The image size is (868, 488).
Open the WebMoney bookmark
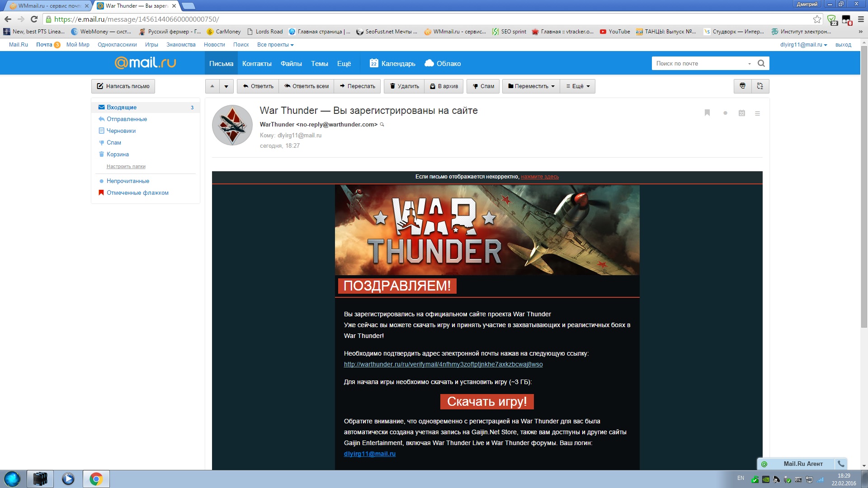pos(101,32)
